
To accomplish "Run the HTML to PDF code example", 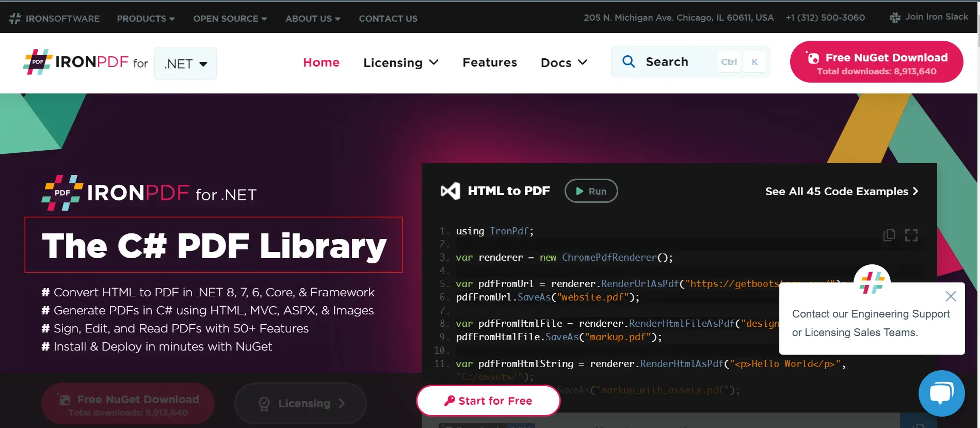I will pyautogui.click(x=591, y=191).
